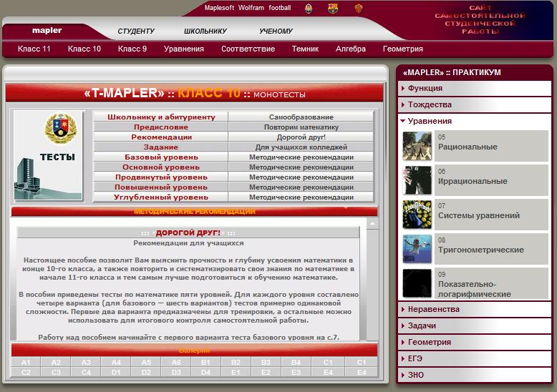Click the AS Roma crest icon
557x392 pixels.
click(x=359, y=8)
